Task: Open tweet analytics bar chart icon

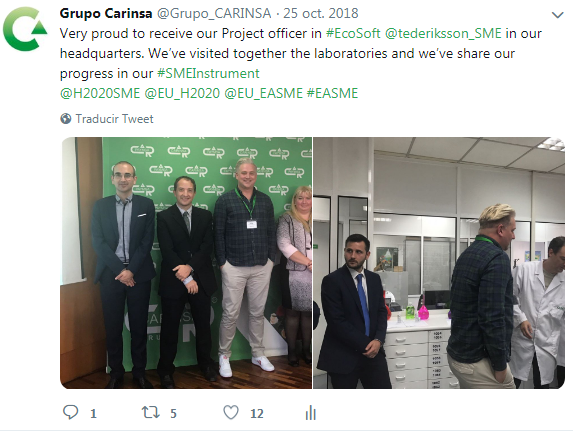Action: pyautogui.click(x=311, y=413)
